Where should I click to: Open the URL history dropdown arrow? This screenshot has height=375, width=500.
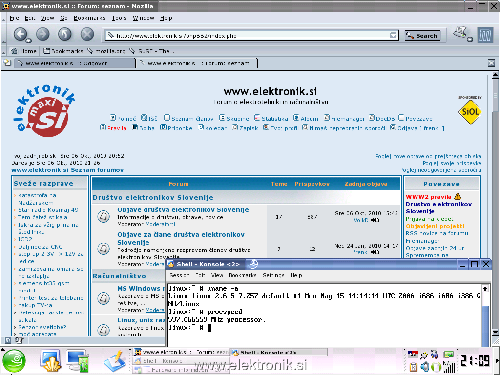393,35
